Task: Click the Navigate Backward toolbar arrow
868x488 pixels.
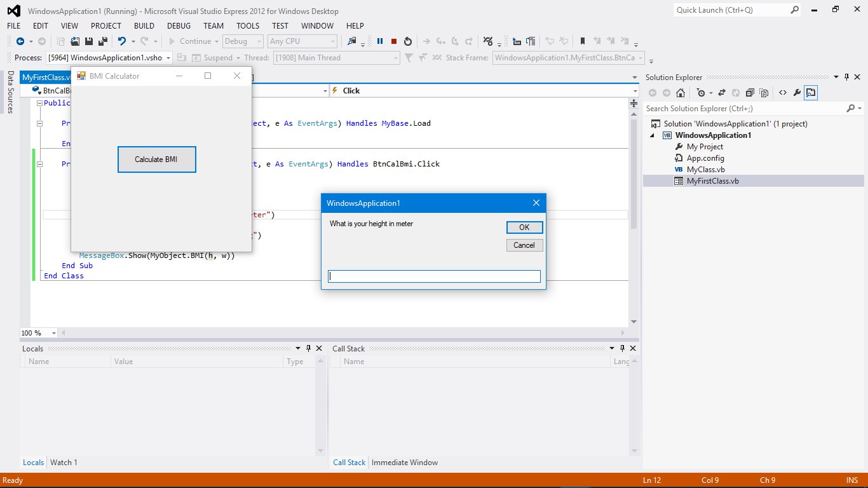Action: (x=20, y=41)
